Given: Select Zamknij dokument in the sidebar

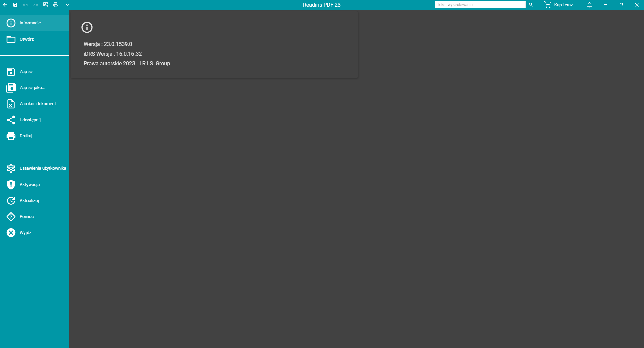Looking at the screenshot, I should pyautogui.click(x=35, y=104).
